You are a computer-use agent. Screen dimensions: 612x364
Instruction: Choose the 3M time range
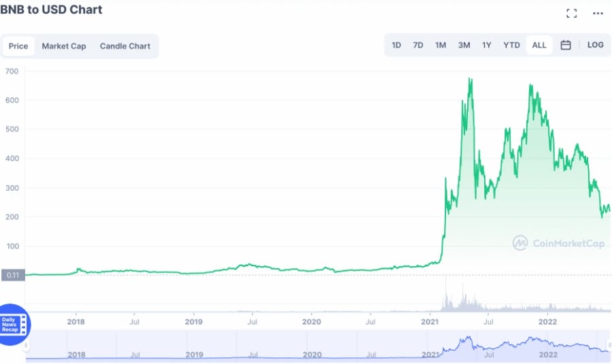tap(464, 45)
